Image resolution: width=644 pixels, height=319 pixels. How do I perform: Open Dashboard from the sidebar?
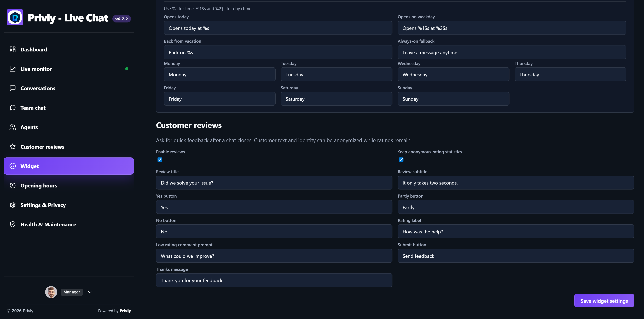pos(69,49)
